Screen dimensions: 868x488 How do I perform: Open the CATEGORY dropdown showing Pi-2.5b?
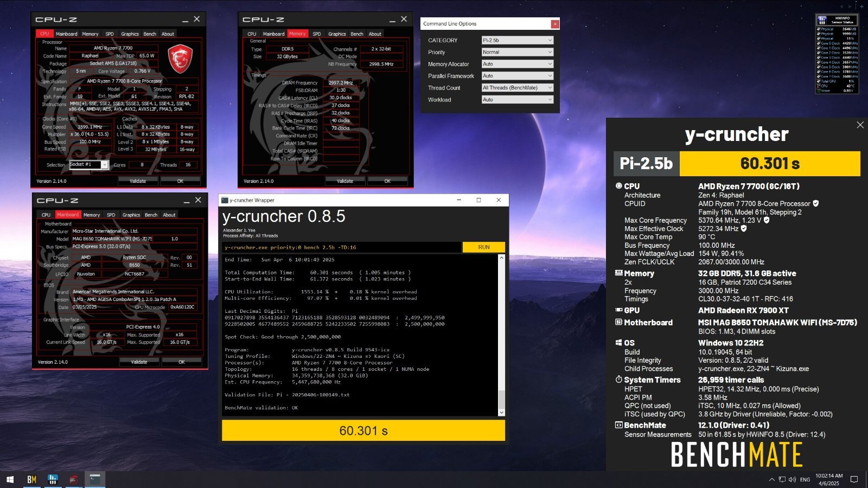pyautogui.click(x=518, y=40)
